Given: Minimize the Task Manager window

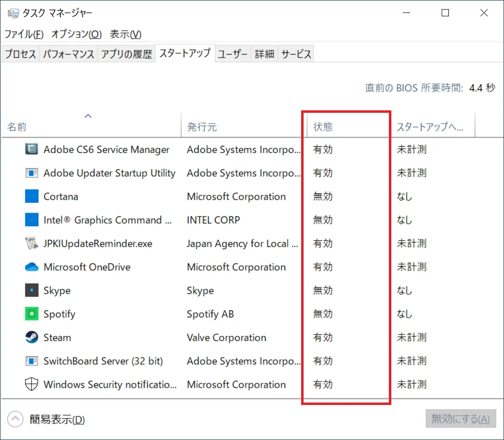Looking at the screenshot, I should (x=406, y=13).
